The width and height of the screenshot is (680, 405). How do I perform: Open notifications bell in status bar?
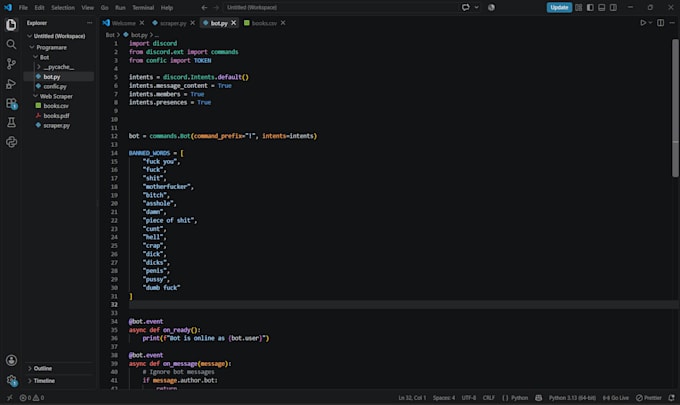[671, 398]
